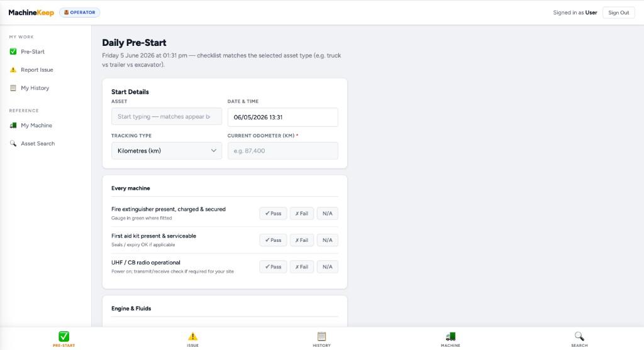Open My History clipboard icon in sidebar
The width and height of the screenshot is (644, 350).
point(13,88)
